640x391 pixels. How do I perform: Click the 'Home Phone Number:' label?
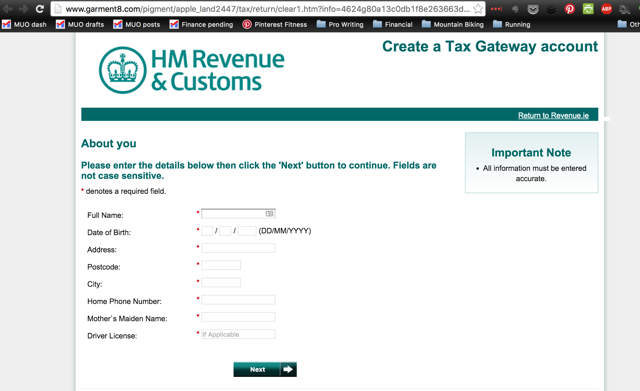124,301
